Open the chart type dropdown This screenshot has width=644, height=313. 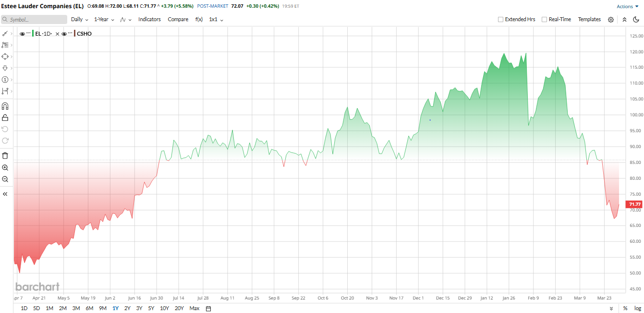pos(126,19)
